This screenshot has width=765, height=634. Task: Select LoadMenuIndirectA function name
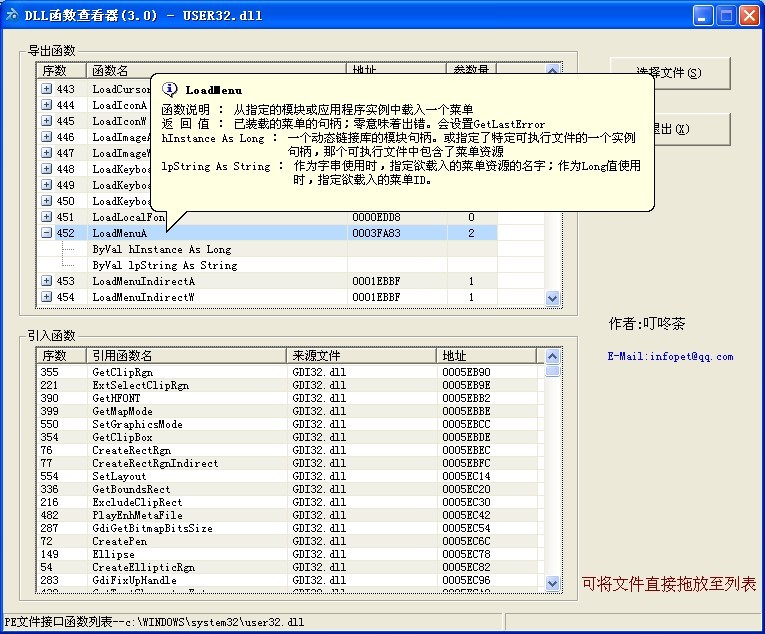(143, 281)
